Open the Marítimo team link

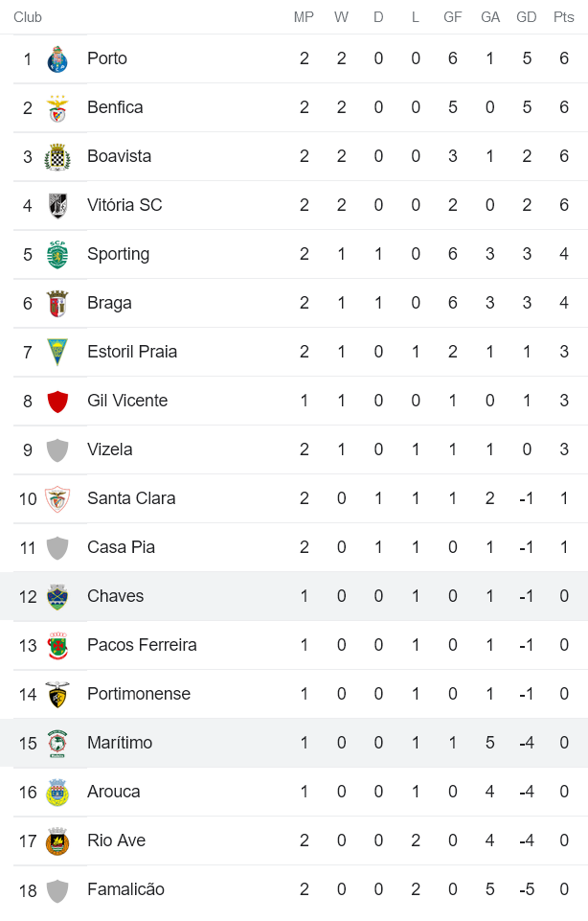pyautogui.click(x=119, y=743)
